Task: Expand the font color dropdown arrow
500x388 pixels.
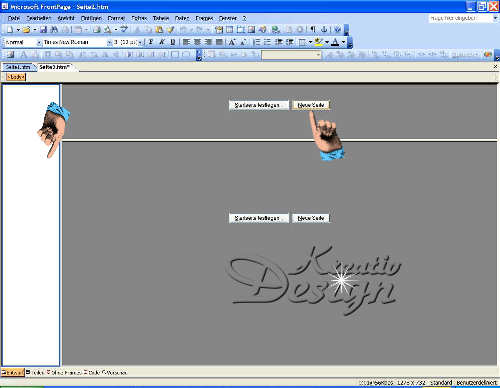Action: point(343,42)
